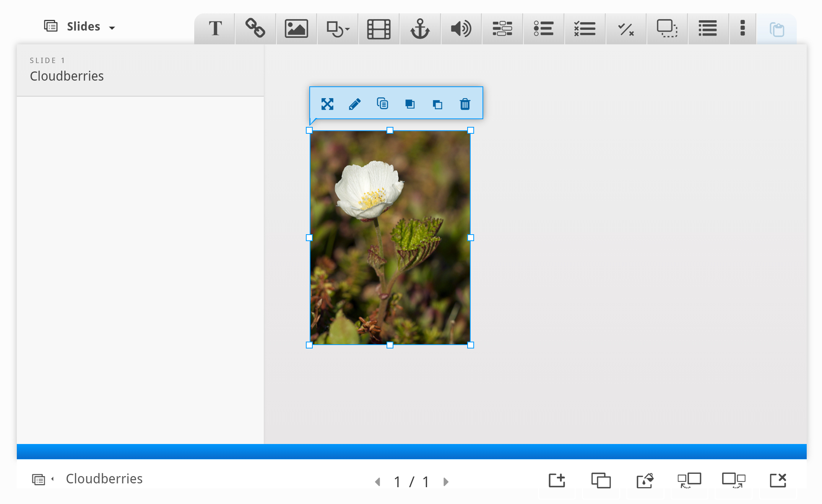Copy the selected image element
The image size is (822, 504).
point(382,104)
